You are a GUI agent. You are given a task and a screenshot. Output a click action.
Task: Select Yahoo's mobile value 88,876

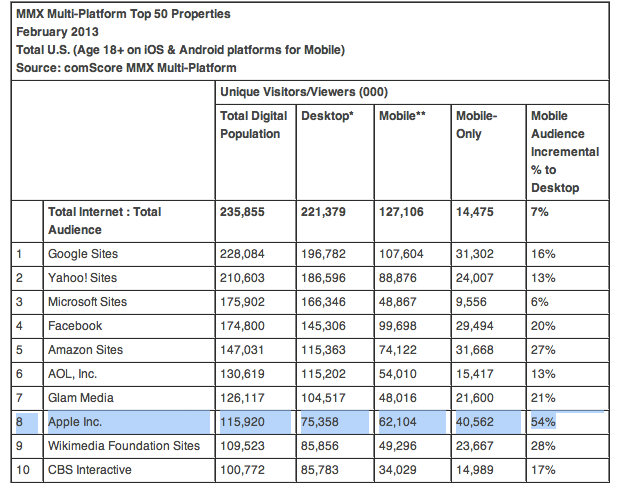(x=398, y=278)
